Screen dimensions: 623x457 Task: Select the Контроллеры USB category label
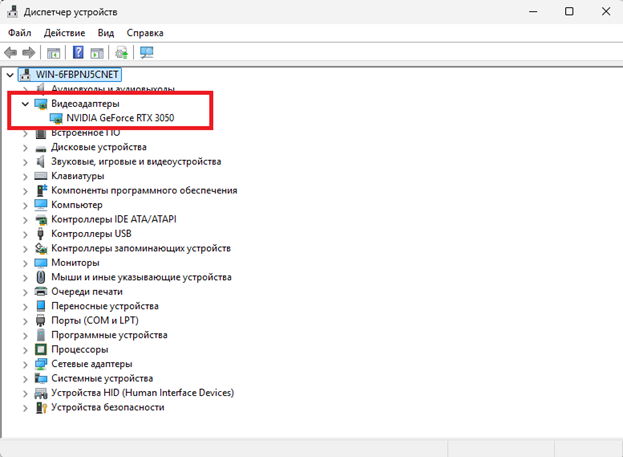(x=91, y=234)
